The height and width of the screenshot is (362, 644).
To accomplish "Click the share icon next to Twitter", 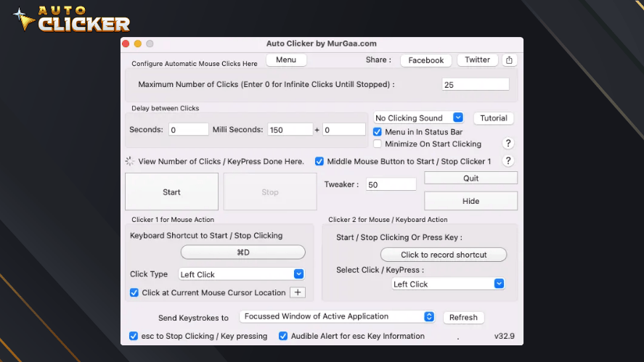I will [509, 60].
